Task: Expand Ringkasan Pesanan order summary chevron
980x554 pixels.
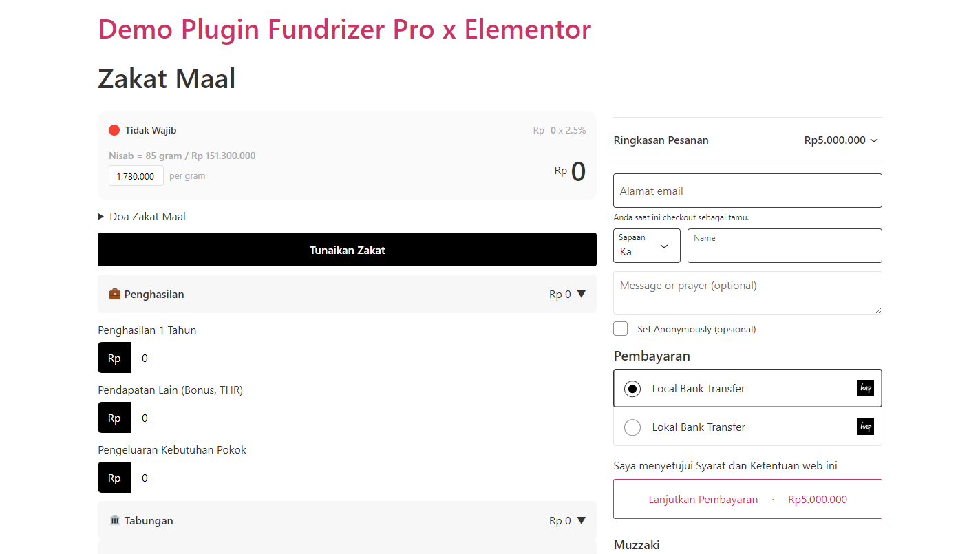Action: (874, 140)
